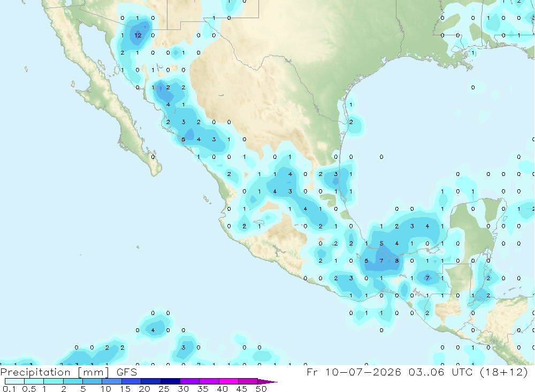Image resolution: width=535 pixels, height=392 pixels.
Task: Click the Yucatán peninsula on the map
Action: pos(474,225)
